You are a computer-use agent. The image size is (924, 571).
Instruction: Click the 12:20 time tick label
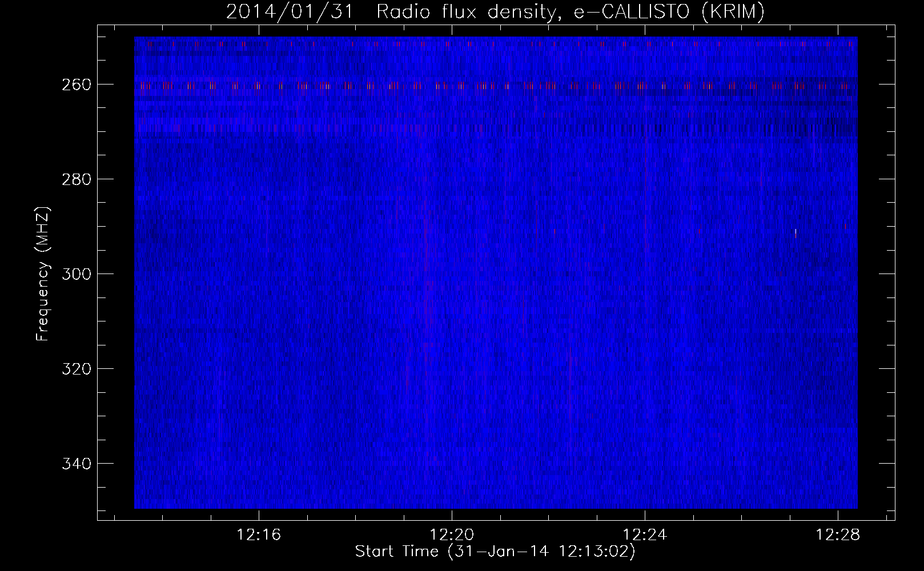click(452, 535)
